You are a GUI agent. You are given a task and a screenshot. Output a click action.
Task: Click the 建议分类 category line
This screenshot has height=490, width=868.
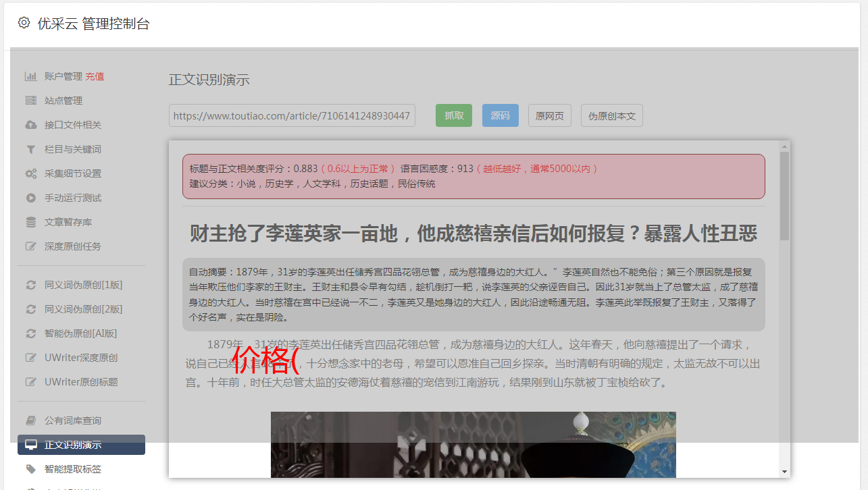312,184
